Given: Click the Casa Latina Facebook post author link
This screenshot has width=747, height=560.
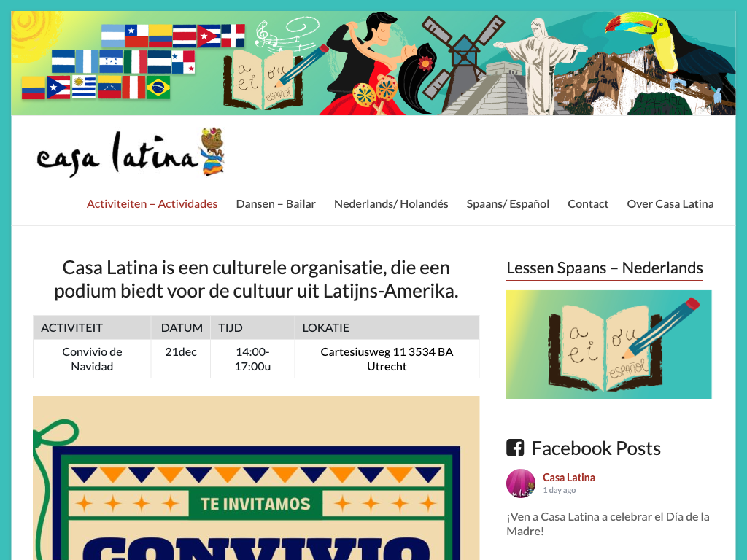Looking at the screenshot, I should click(x=569, y=477).
